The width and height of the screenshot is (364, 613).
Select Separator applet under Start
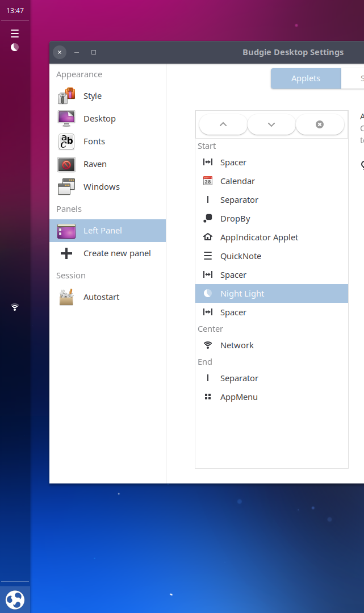pyautogui.click(x=271, y=200)
